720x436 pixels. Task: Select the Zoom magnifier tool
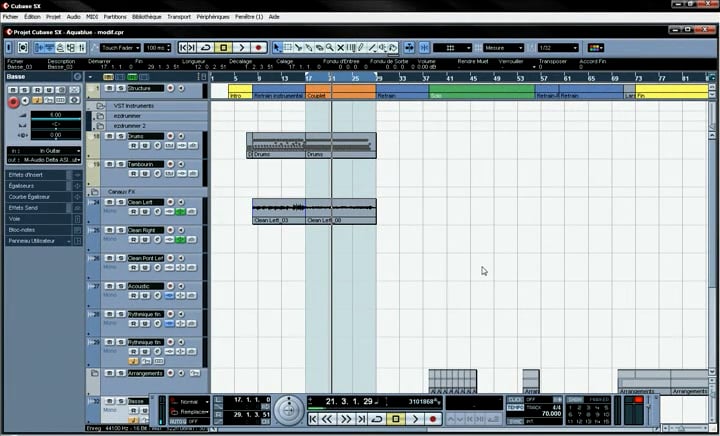coord(330,48)
